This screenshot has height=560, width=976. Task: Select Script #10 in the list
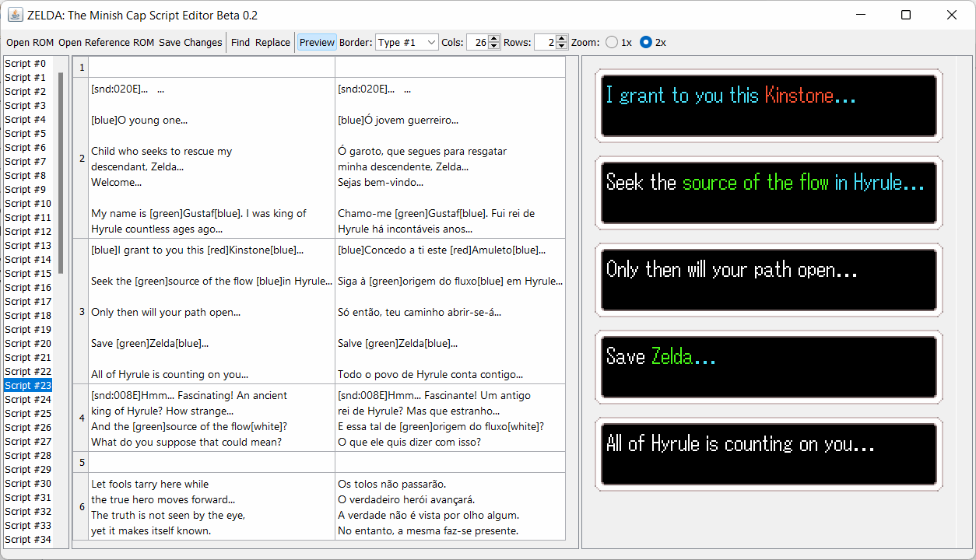[x=28, y=204]
